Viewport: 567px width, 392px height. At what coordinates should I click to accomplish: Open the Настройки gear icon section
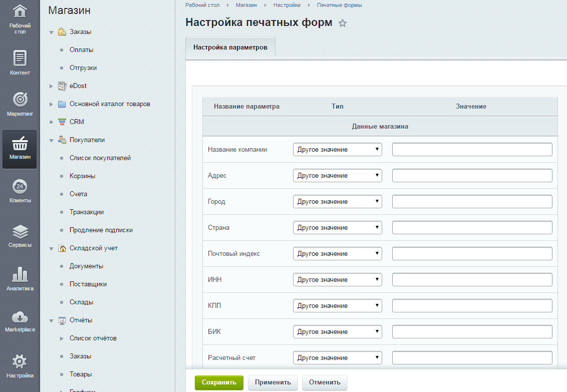pos(20,365)
